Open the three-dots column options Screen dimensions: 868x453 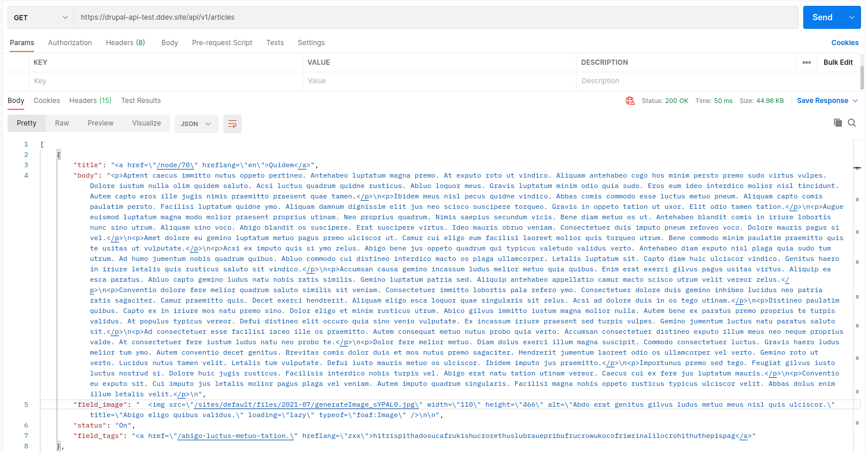click(x=807, y=62)
